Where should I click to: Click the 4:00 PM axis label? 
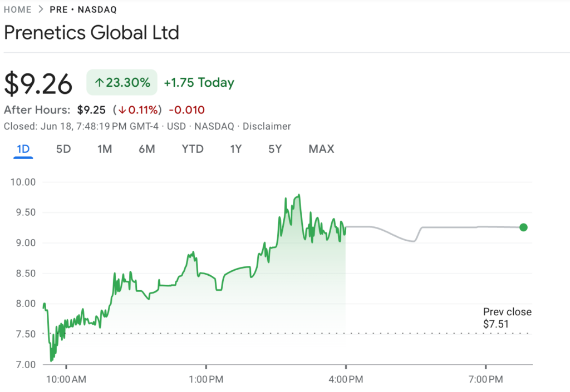[x=346, y=380]
